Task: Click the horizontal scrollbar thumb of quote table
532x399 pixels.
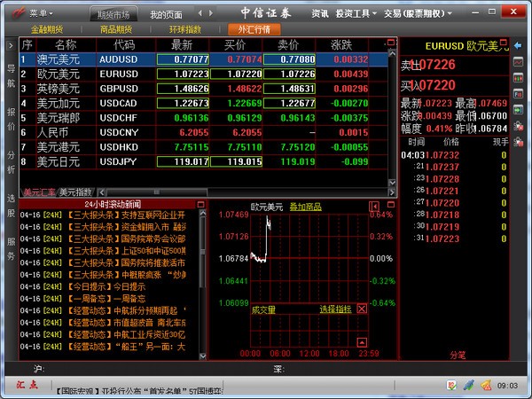Action: click(156, 192)
